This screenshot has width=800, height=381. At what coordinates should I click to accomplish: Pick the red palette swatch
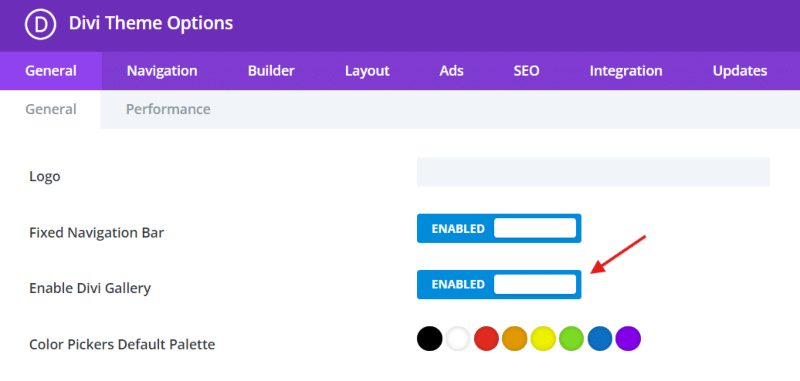[486, 339]
